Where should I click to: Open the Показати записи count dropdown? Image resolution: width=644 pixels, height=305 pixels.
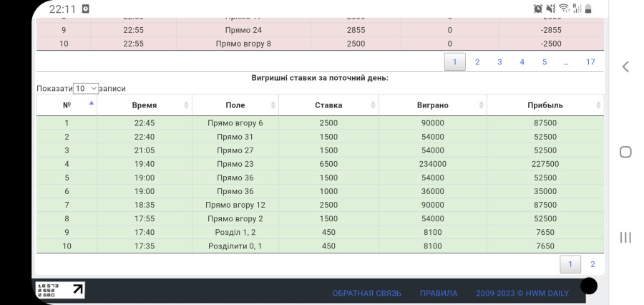coord(86,88)
